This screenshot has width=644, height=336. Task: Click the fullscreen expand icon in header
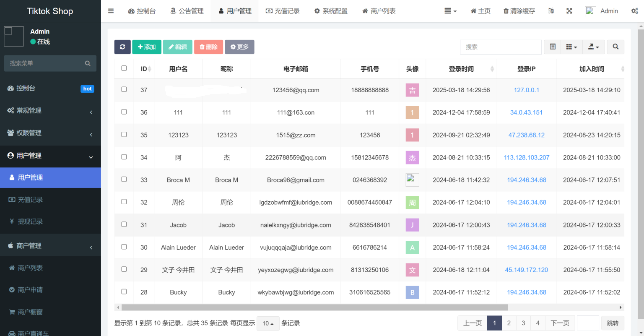click(569, 11)
